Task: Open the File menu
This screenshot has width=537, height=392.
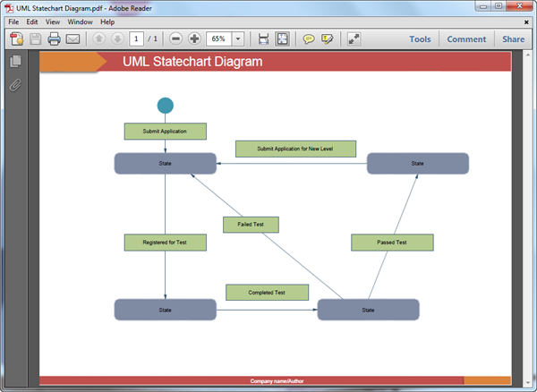Action: pos(13,21)
